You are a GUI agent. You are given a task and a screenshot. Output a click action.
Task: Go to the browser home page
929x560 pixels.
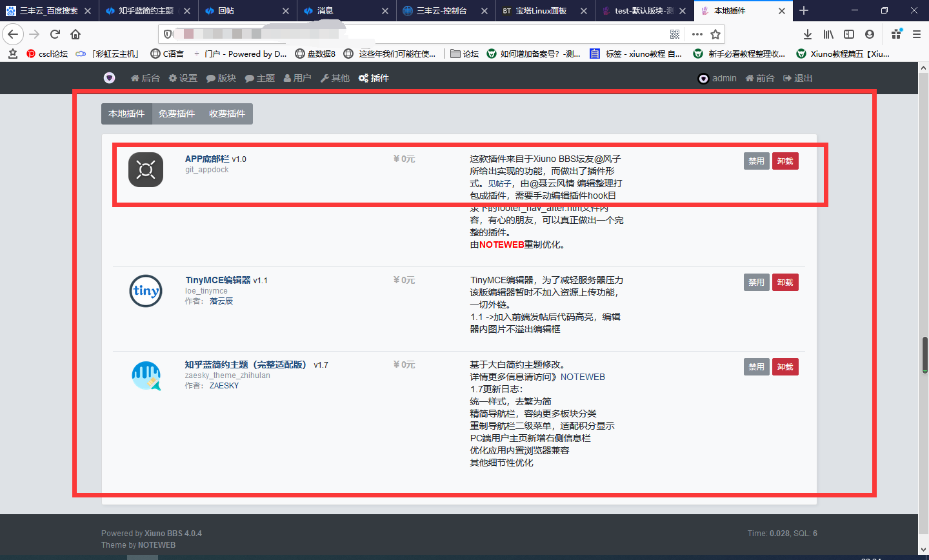coord(75,34)
